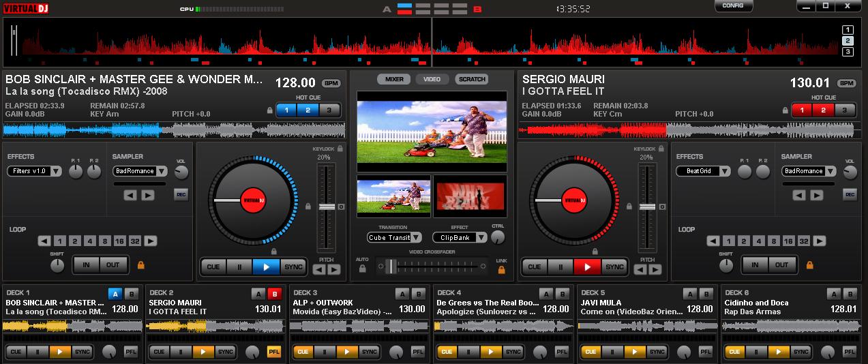
Task: Set left deck loop to 16 beats
Action: [119, 241]
